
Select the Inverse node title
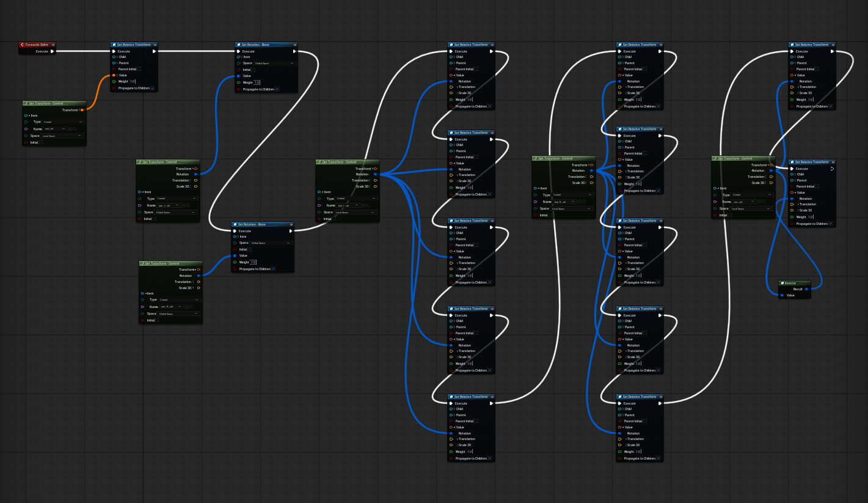click(791, 283)
